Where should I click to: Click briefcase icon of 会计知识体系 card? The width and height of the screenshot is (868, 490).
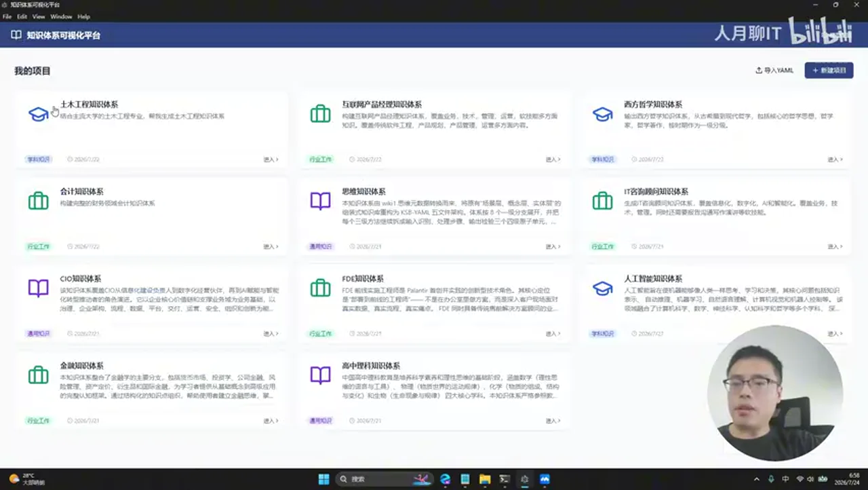[39, 201]
